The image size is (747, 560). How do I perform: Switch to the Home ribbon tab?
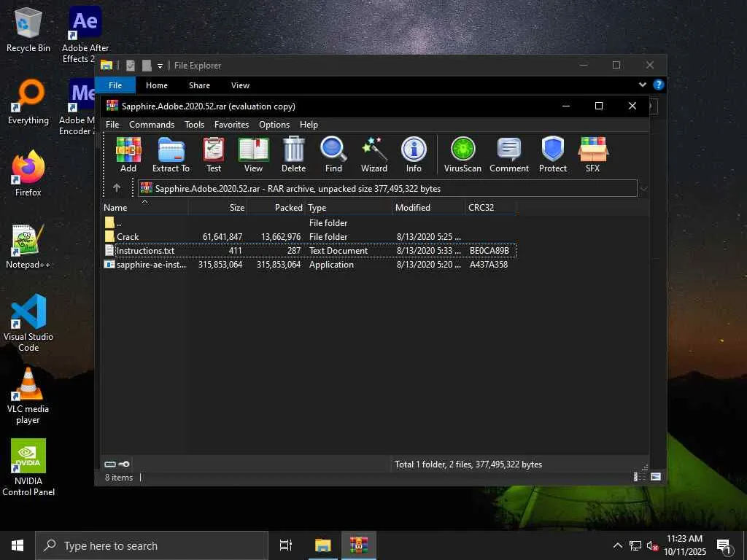point(157,85)
